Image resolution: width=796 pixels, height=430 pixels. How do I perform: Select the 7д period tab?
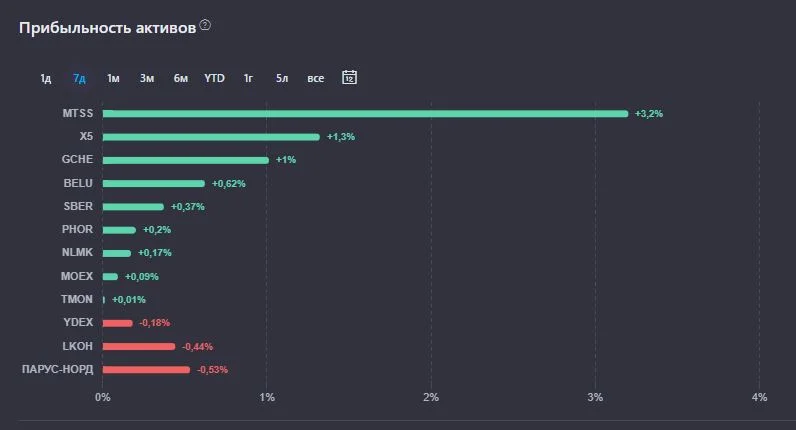coord(79,78)
